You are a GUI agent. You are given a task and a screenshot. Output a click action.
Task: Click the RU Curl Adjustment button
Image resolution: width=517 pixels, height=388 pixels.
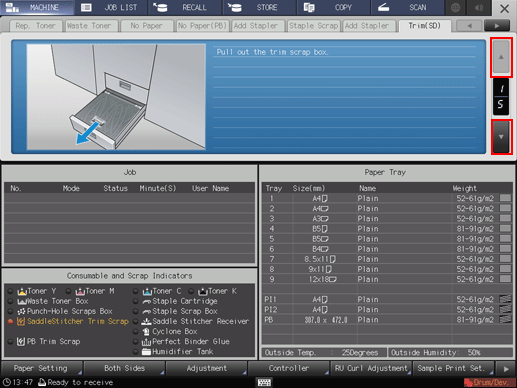(371, 368)
